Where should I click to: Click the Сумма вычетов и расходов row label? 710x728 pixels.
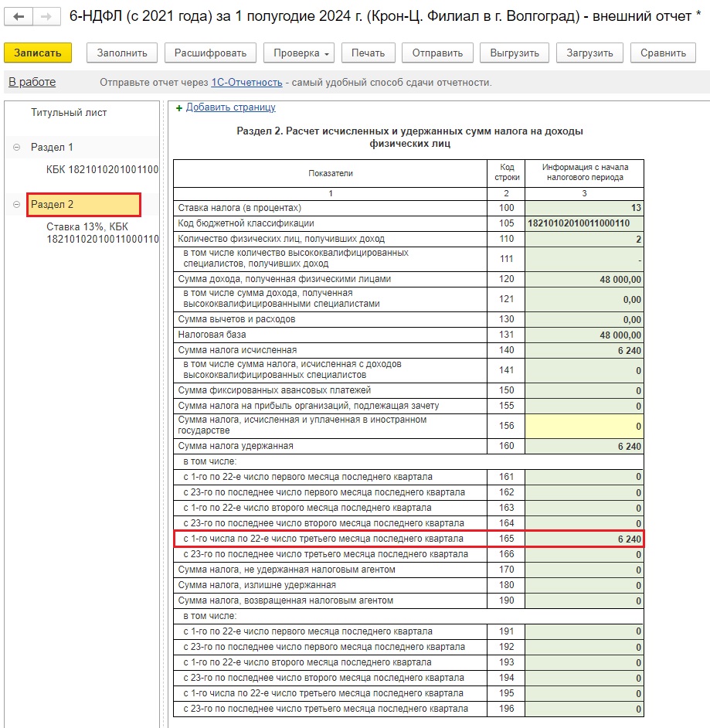(236, 319)
